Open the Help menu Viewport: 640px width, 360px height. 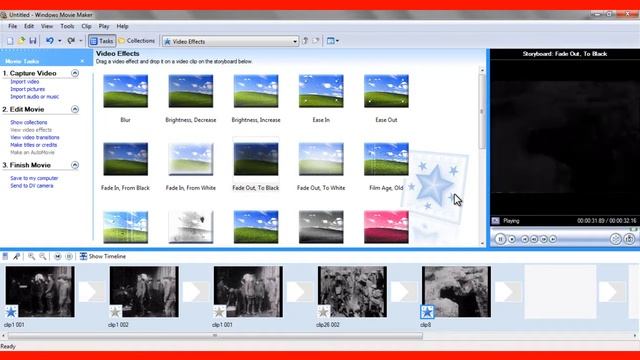point(122,26)
